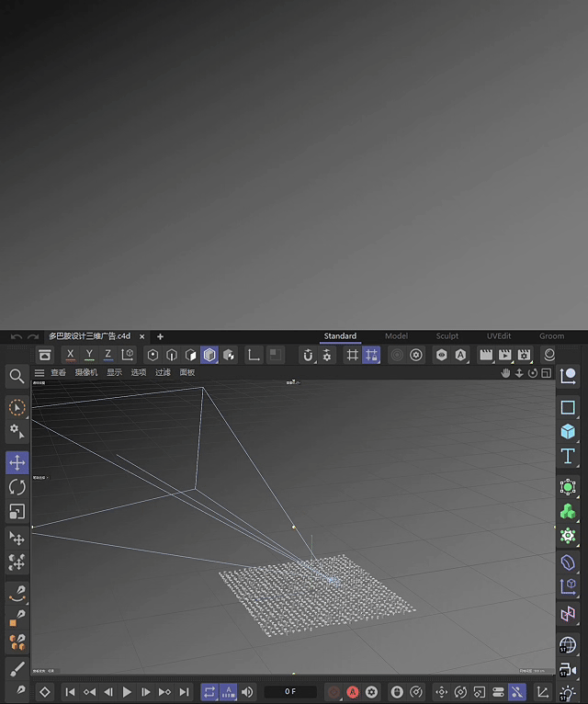Switch to the Sculpt layout tab
Viewport: 588px width, 704px height.
(447, 335)
